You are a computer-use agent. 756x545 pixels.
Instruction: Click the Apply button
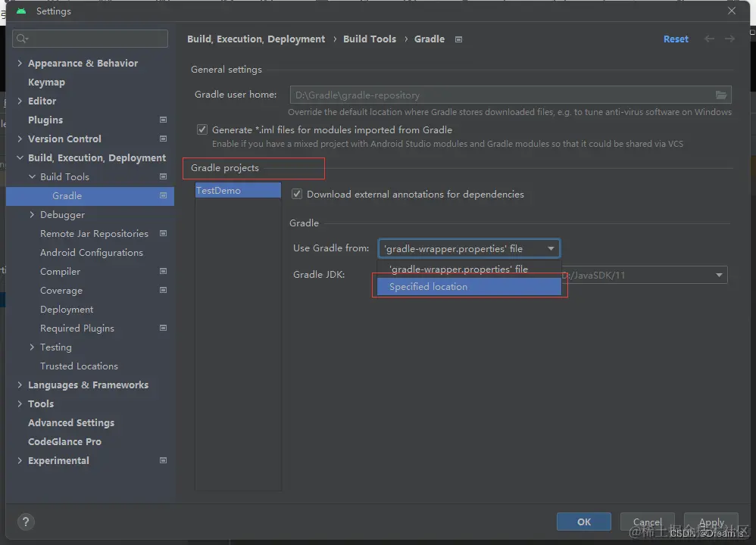pos(711,522)
